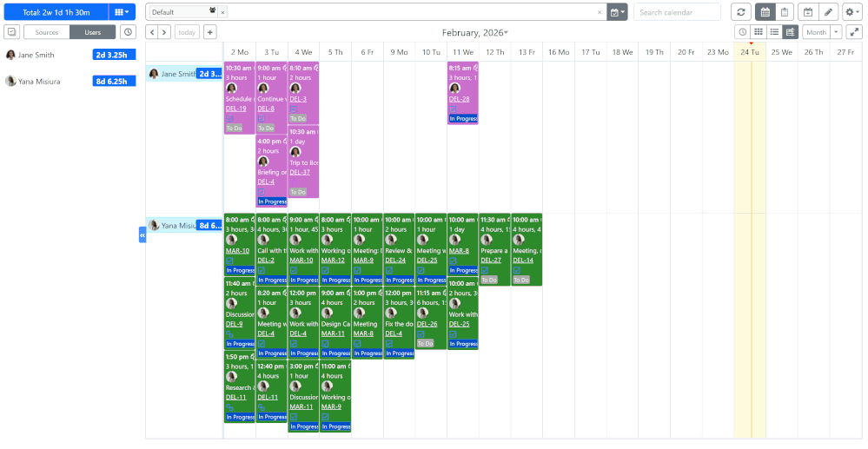Image resolution: width=868 pixels, height=449 pixels.
Task: Open the Month view selector
Action: point(816,32)
